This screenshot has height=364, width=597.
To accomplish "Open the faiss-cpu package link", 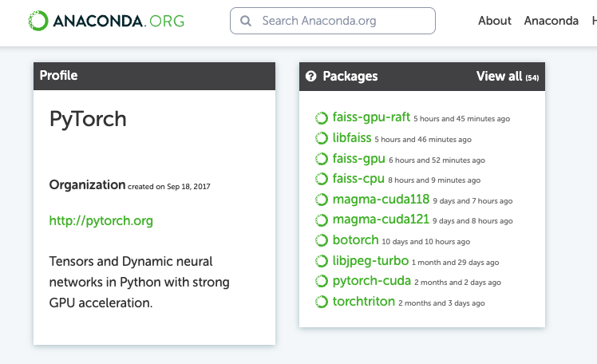I will [x=359, y=179].
